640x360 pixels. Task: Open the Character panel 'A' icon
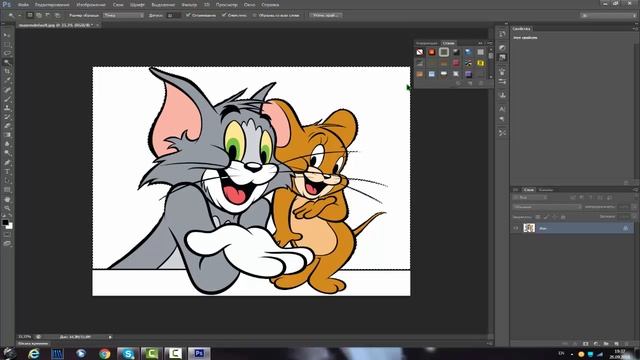tap(502, 109)
